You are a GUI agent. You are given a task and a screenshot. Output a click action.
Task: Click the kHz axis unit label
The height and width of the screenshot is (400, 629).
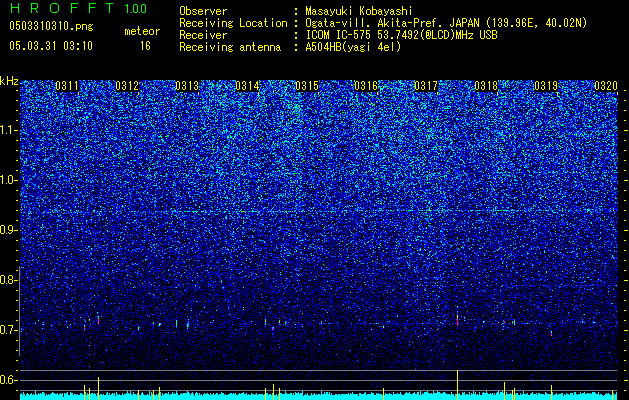pyautogui.click(x=9, y=81)
